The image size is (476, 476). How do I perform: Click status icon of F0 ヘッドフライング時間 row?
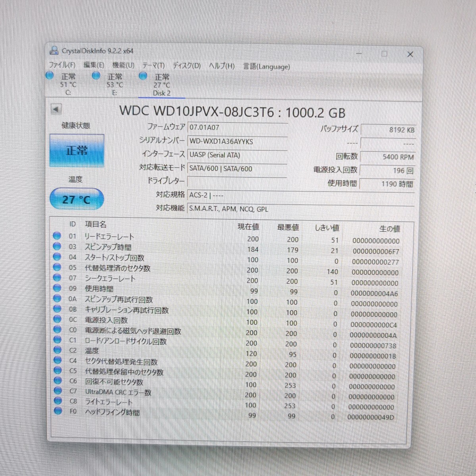tap(58, 411)
